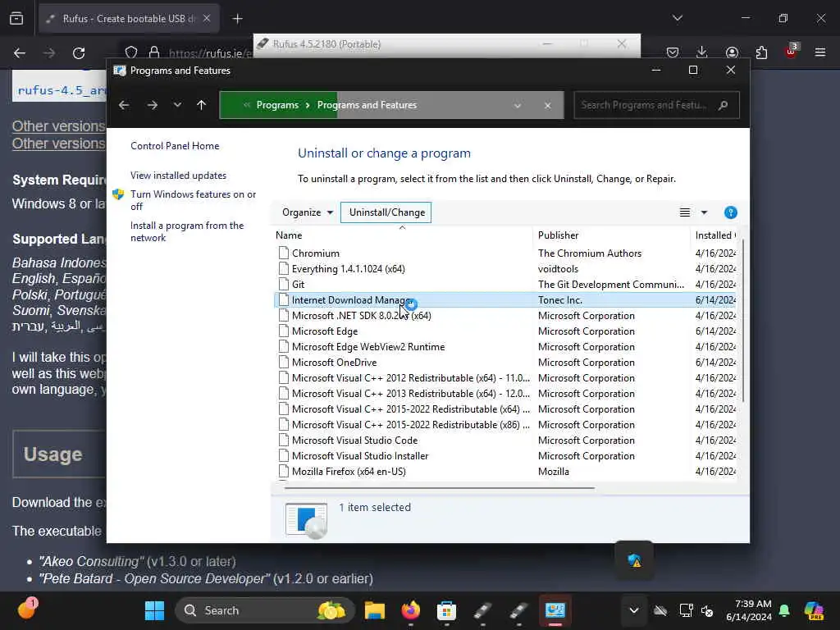Viewport: 840px width, 630px height.
Task: Go back in Programs and Features window
Action: pos(124,105)
